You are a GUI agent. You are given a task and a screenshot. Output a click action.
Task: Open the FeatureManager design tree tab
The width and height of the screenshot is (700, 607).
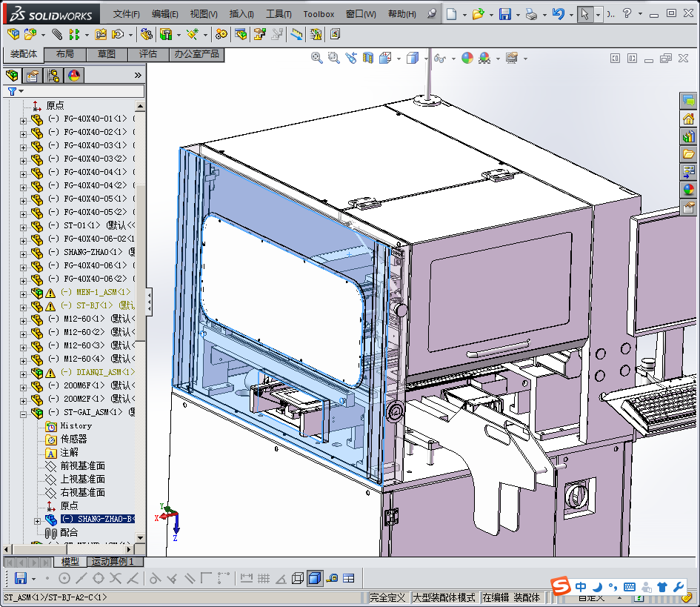[13, 76]
